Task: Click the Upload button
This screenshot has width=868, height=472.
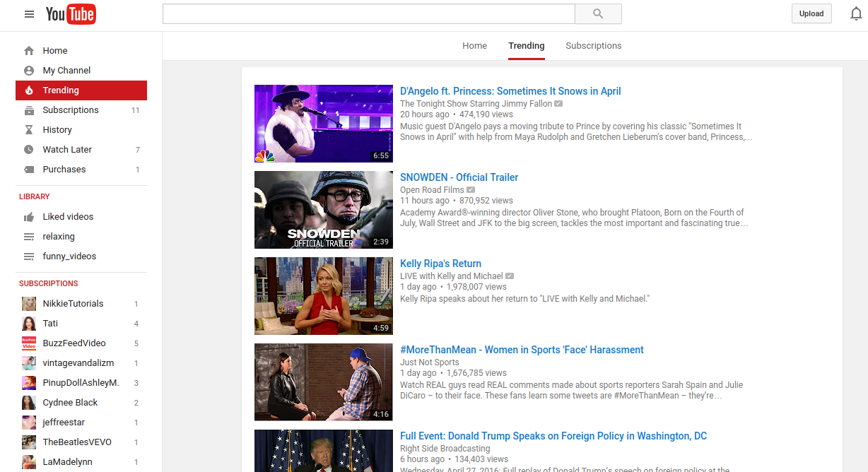Action: pyautogui.click(x=811, y=13)
